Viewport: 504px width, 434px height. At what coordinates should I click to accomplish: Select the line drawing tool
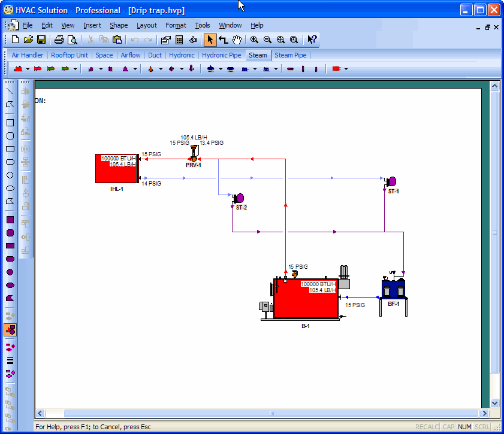point(10,91)
